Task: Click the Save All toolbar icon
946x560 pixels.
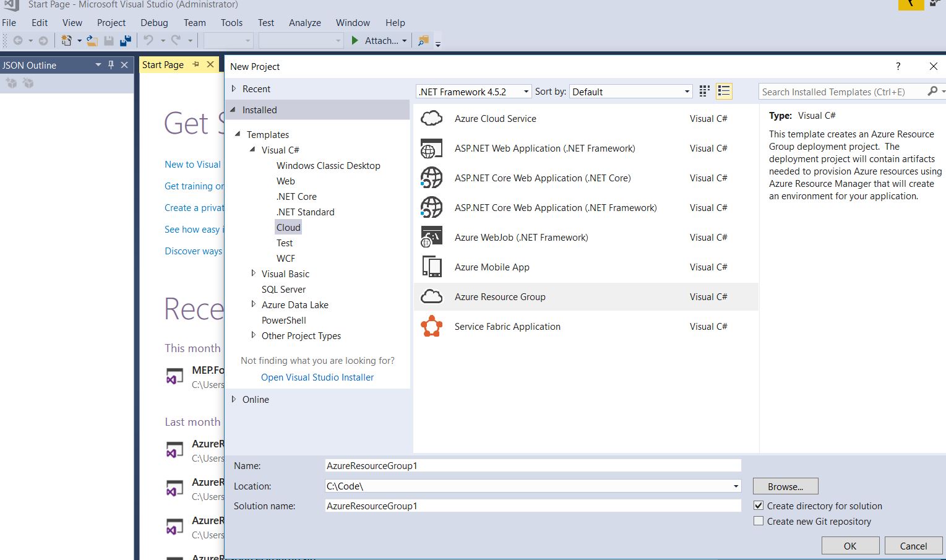Action: [x=126, y=41]
